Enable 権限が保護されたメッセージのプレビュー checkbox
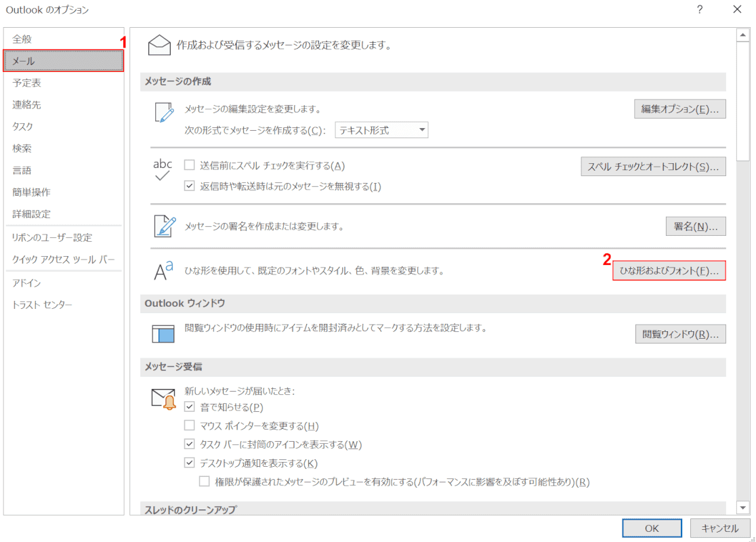Viewport: 756px width, 542px height. click(x=205, y=481)
